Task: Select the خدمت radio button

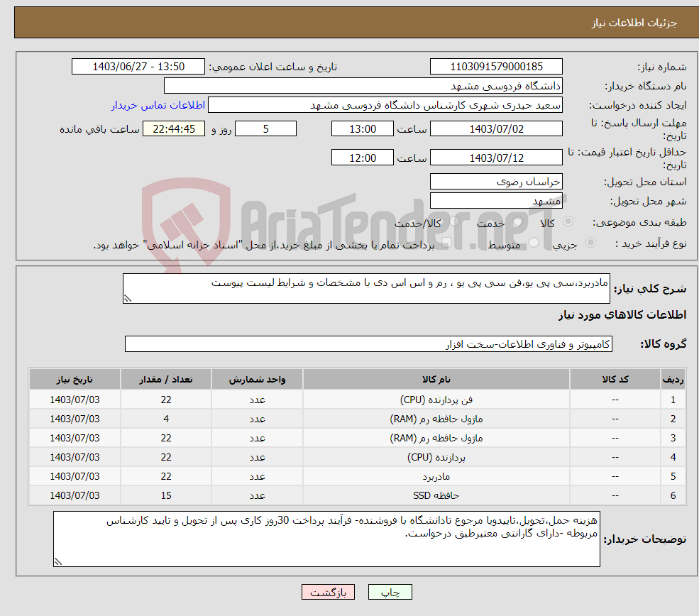Action: click(518, 221)
